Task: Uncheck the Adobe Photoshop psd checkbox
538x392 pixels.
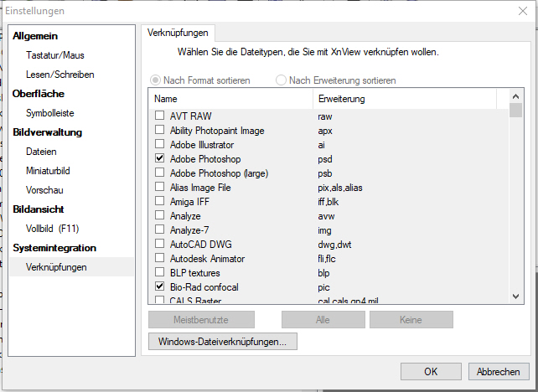Action: pos(159,159)
